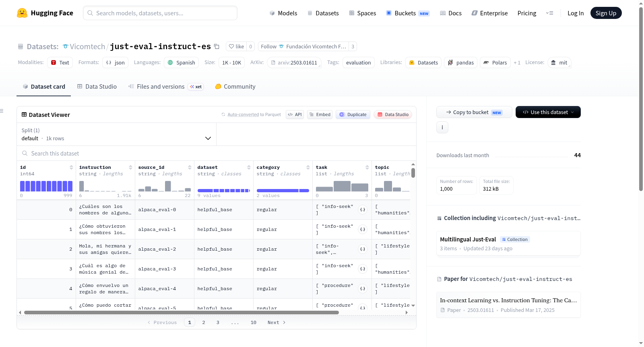Open Enterprise in the top navigation
This screenshot has width=644, height=347.
coord(489,13)
